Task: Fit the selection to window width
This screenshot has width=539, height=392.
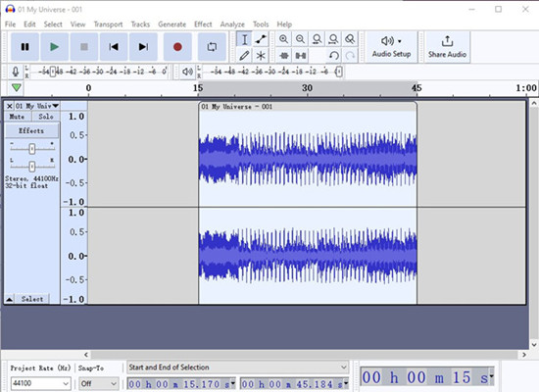Action: tap(317, 39)
